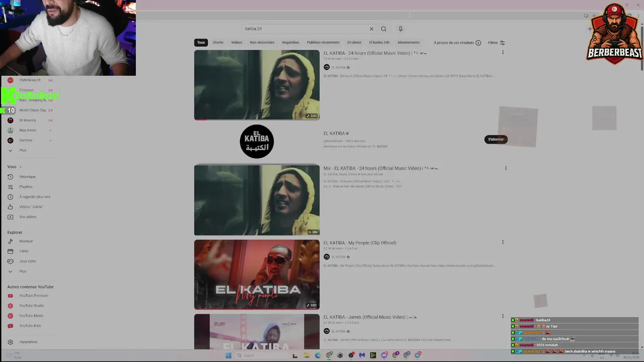This screenshot has height=362, width=644.
Task: Open the Mix playlist thumbnail
Action: tap(257, 200)
